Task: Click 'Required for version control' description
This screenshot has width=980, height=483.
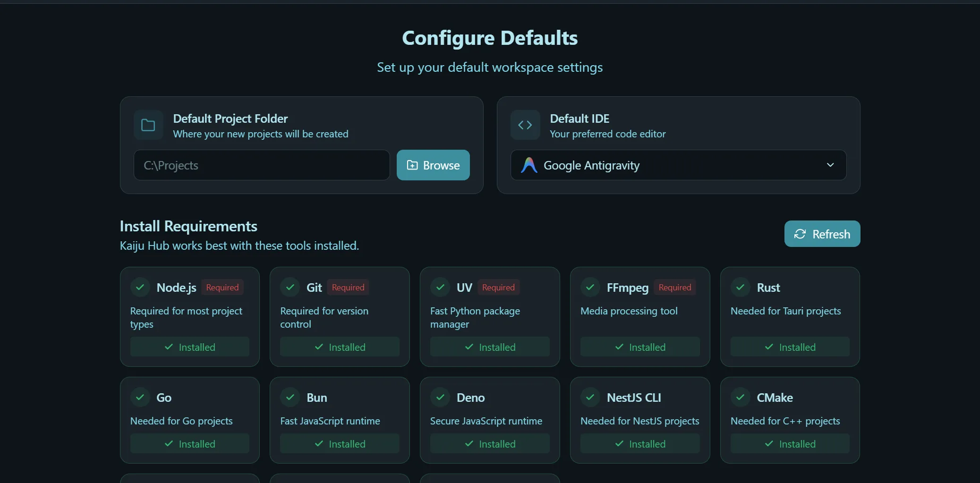Action: [324, 318]
